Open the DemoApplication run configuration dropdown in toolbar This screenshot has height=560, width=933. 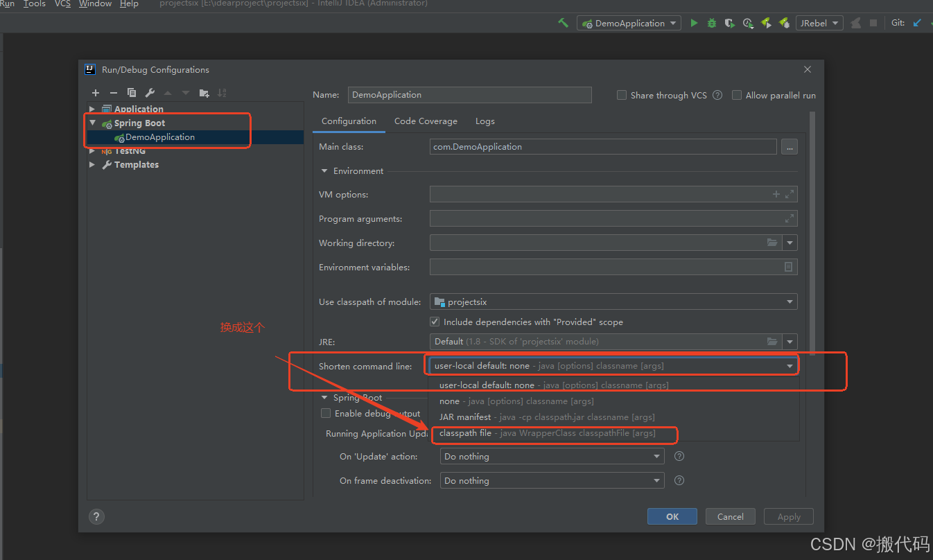tap(629, 23)
